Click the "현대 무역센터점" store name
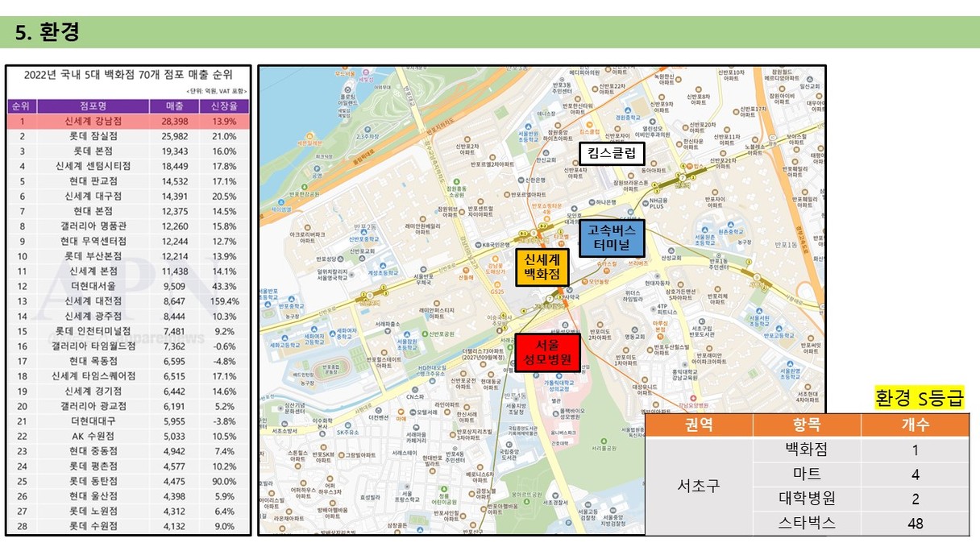Image resolution: width=980 pixels, height=551 pixels. tap(93, 241)
